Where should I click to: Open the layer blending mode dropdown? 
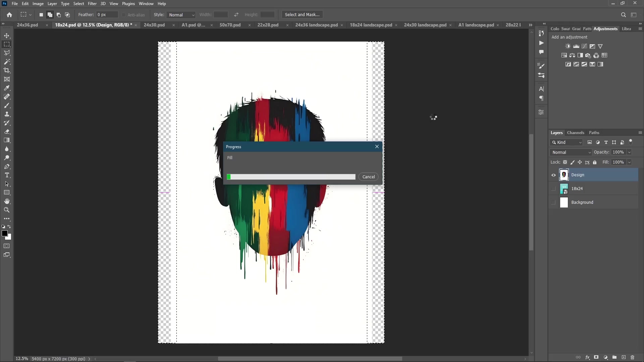(x=570, y=152)
